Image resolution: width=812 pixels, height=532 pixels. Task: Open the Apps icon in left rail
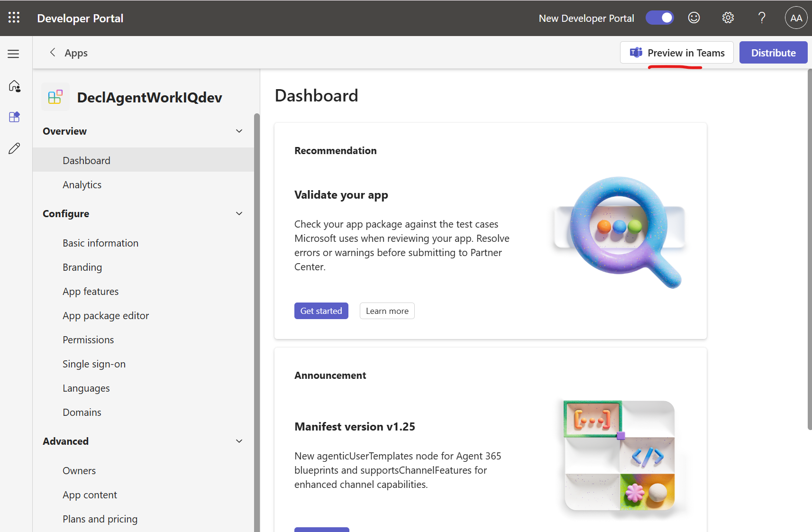14,117
